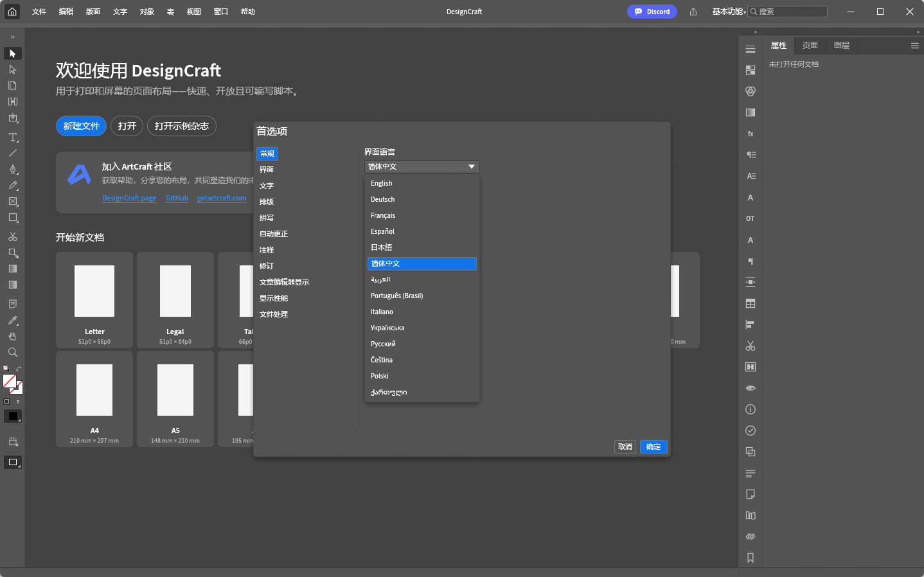
Task: Open the bookmark panel icon
Action: 751,558
